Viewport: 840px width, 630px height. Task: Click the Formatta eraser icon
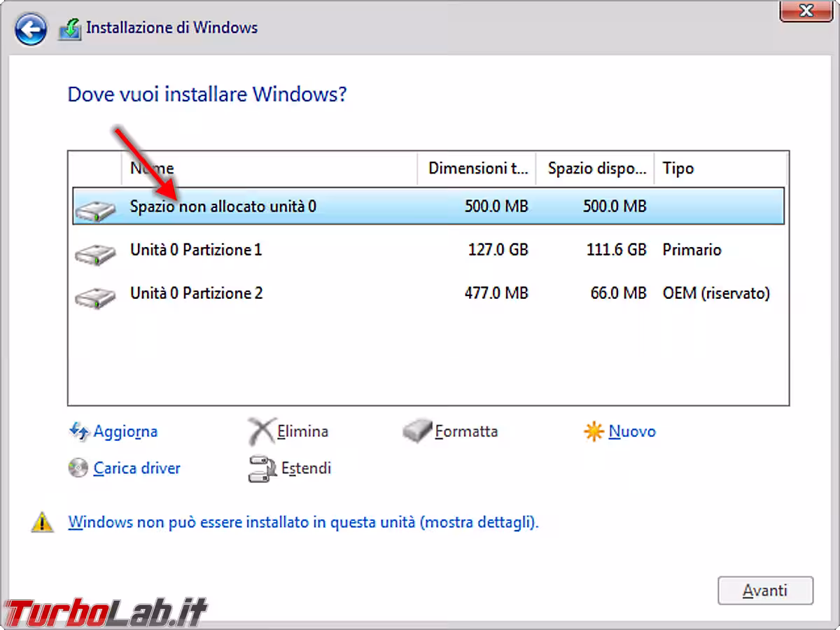(x=417, y=432)
